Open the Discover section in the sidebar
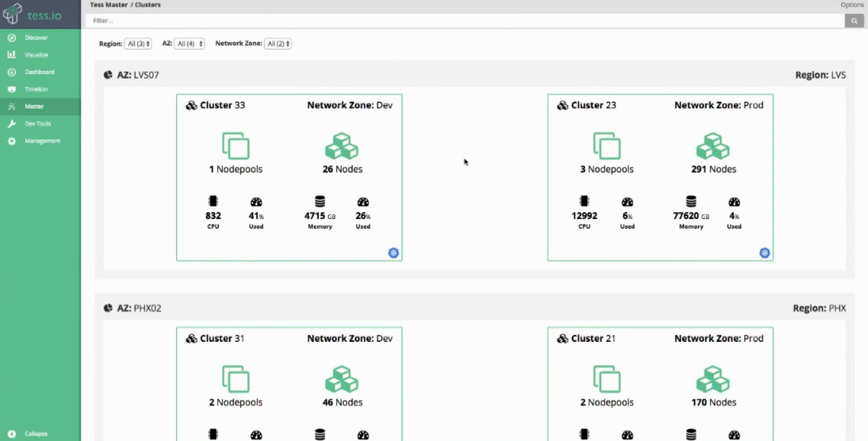This screenshot has width=868, height=441. 31,37
